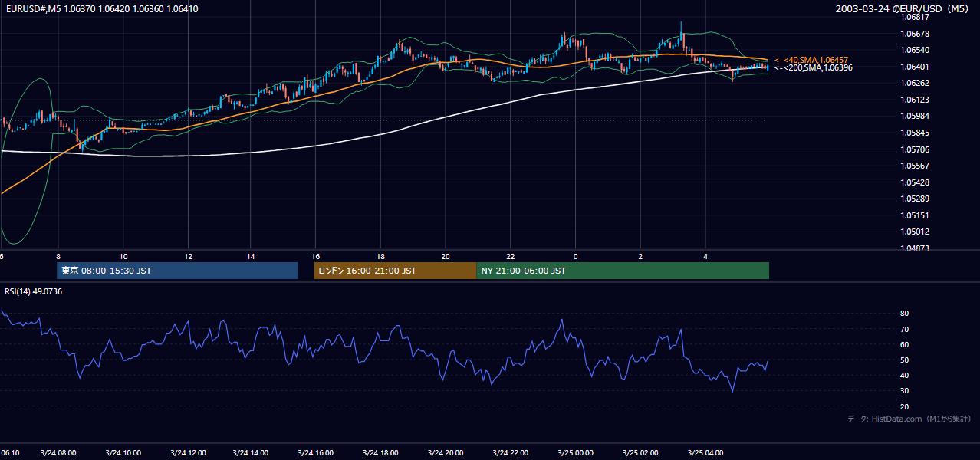
Task: Click the 3/24 18:00 time axis label
Action: click(381, 452)
